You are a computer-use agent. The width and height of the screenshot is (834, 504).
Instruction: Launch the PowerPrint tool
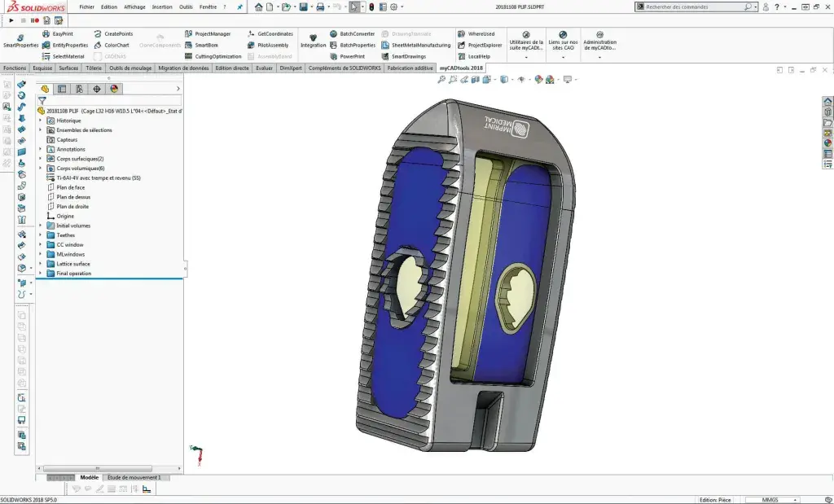tap(353, 56)
